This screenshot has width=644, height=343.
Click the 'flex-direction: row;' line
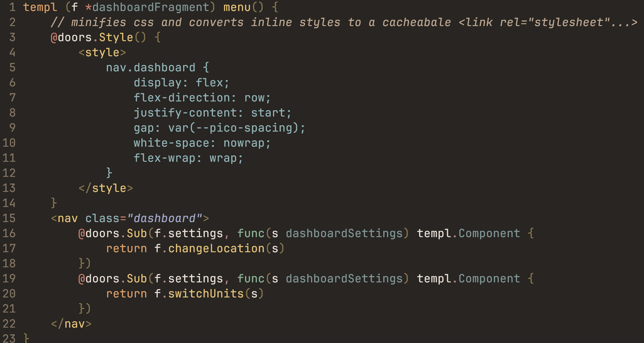(202, 98)
